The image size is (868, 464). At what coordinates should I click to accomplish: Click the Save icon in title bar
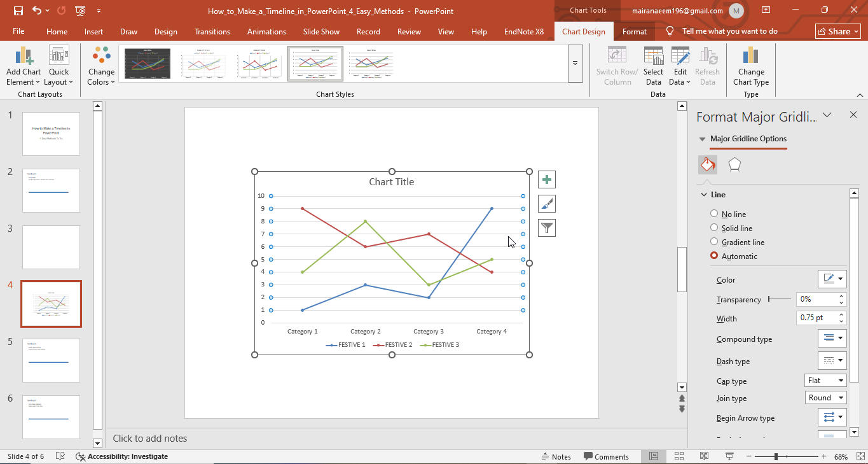click(x=18, y=11)
